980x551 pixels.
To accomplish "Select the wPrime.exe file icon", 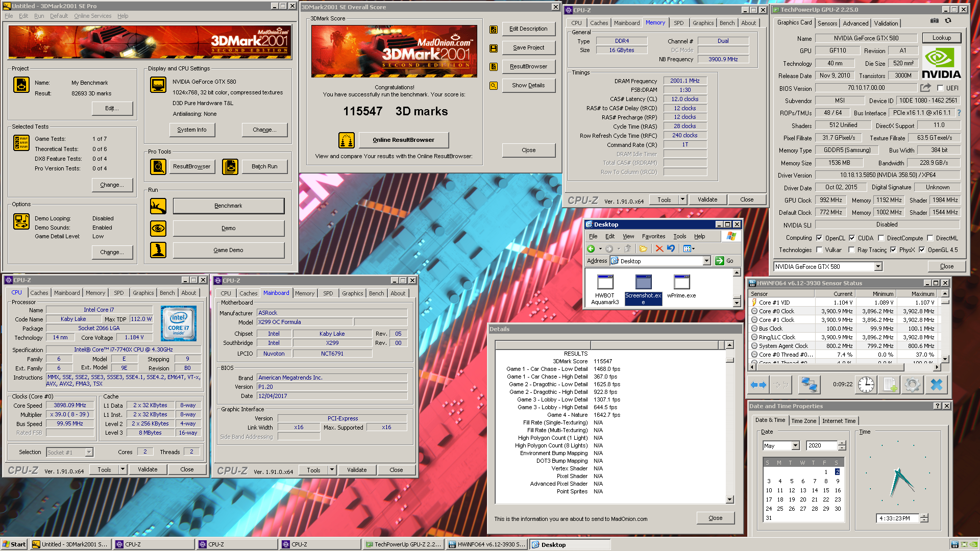I will pos(681,282).
